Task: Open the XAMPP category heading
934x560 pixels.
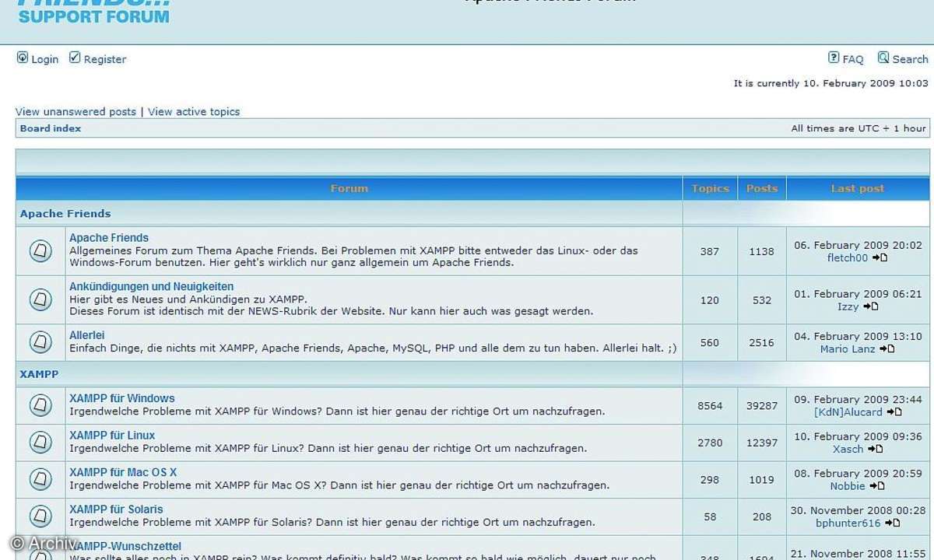Action: (39, 374)
